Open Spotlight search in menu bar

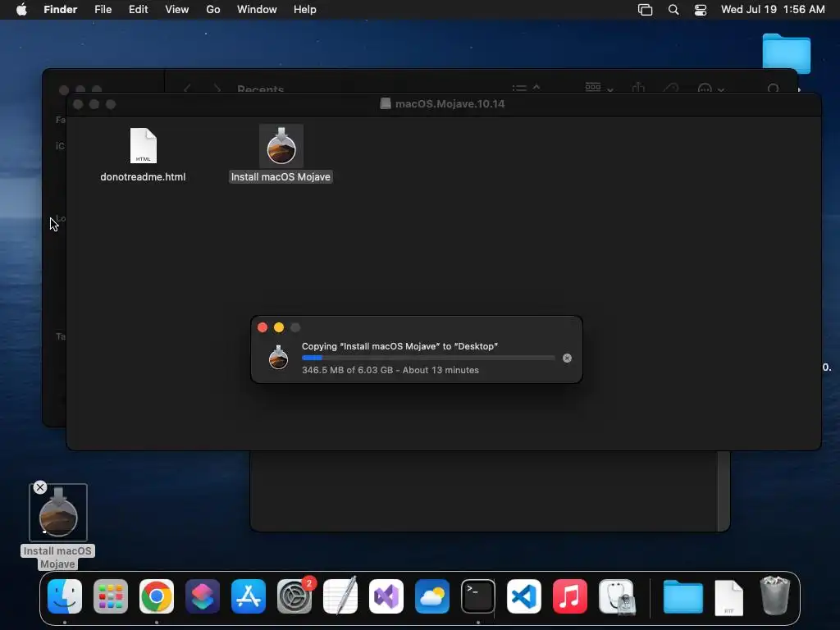tap(673, 10)
